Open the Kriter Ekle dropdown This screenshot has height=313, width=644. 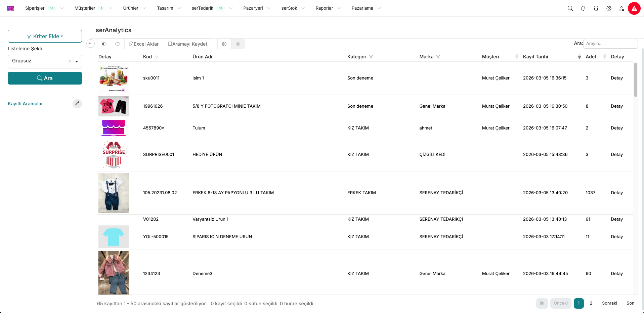[x=45, y=36]
